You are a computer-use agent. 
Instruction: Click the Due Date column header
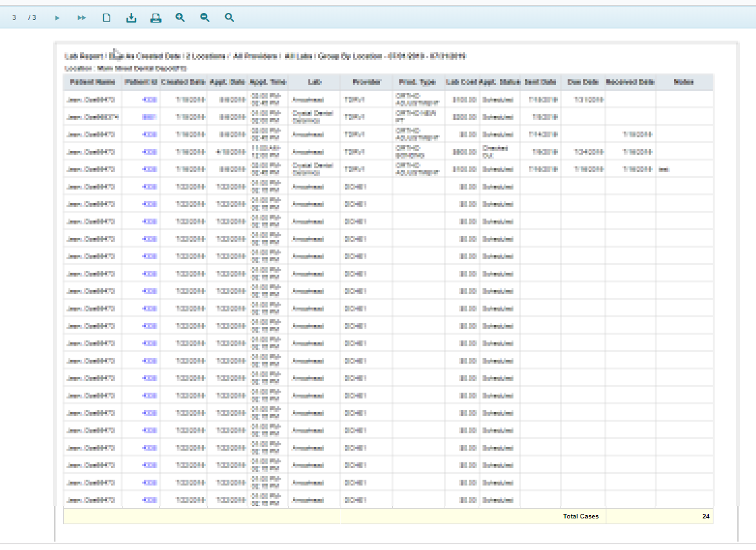click(583, 83)
